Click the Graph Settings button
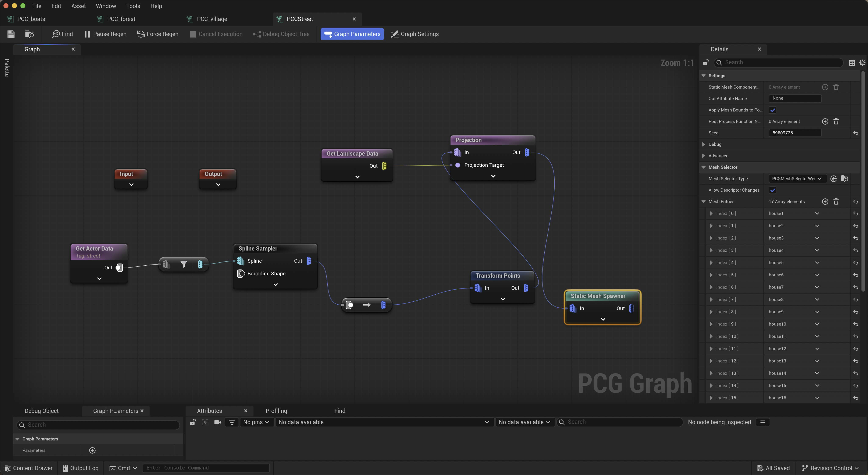Screen dimensions: 868x475 [415, 34]
